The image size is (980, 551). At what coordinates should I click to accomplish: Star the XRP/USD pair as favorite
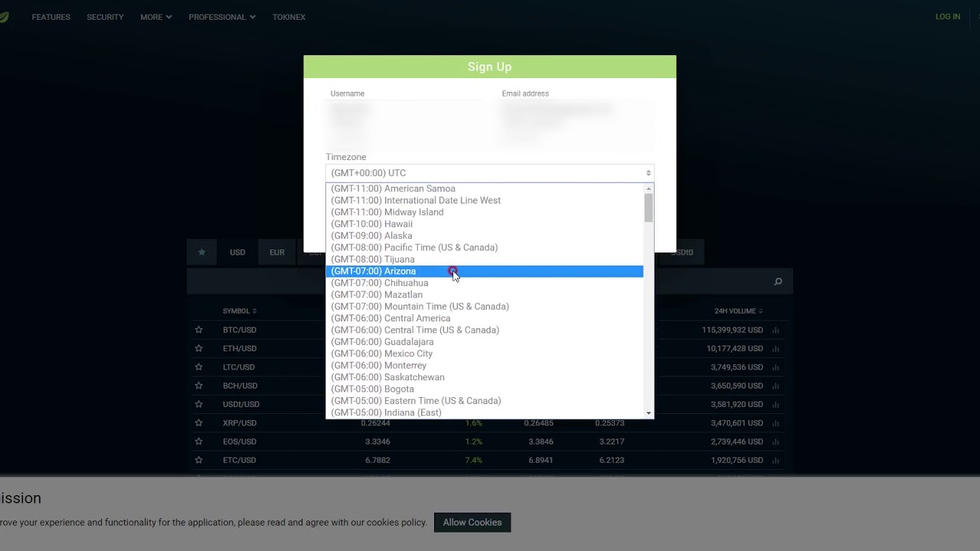pyautogui.click(x=199, y=423)
